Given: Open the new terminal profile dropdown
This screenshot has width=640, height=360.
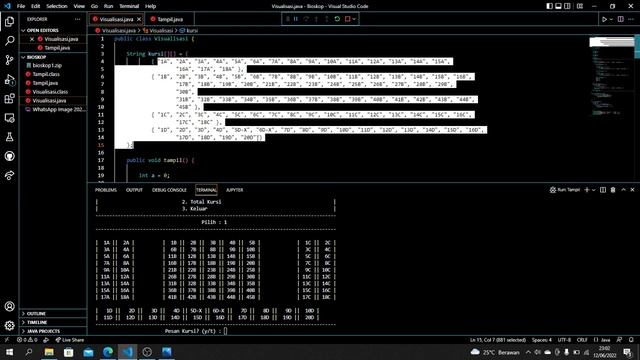Looking at the screenshot, I should click(x=593, y=190).
